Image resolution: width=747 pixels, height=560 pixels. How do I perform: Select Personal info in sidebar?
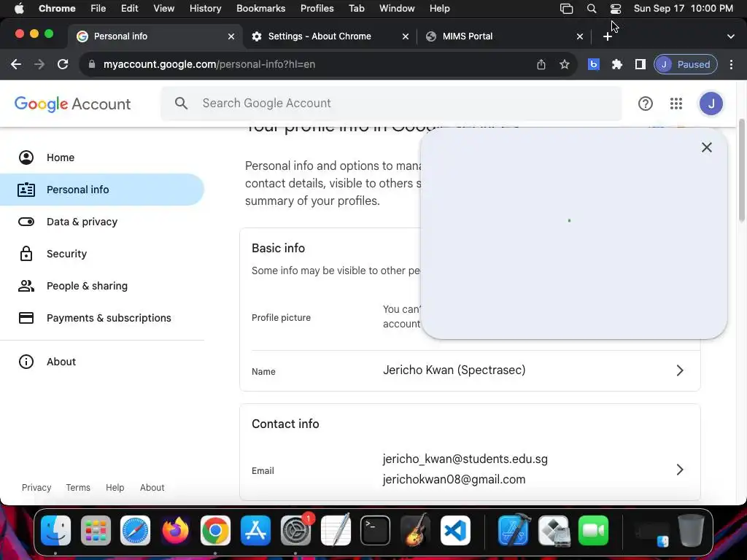pyautogui.click(x=102, y=190)
